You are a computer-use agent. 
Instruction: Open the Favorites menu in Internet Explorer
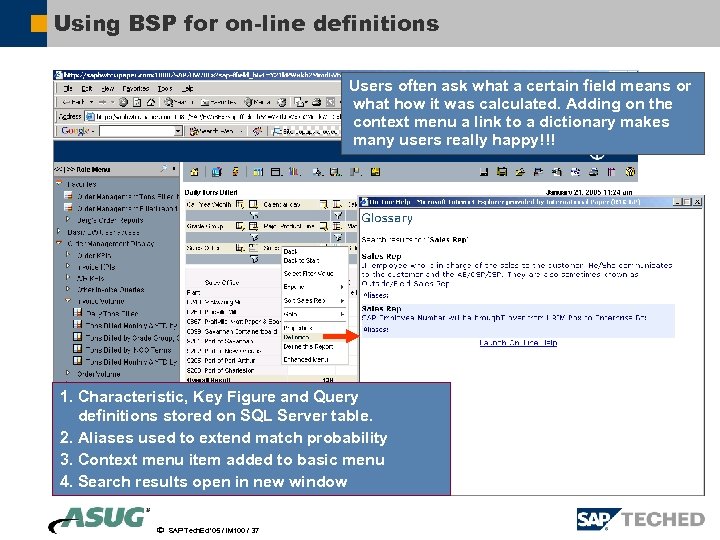(x=135, y=88)
